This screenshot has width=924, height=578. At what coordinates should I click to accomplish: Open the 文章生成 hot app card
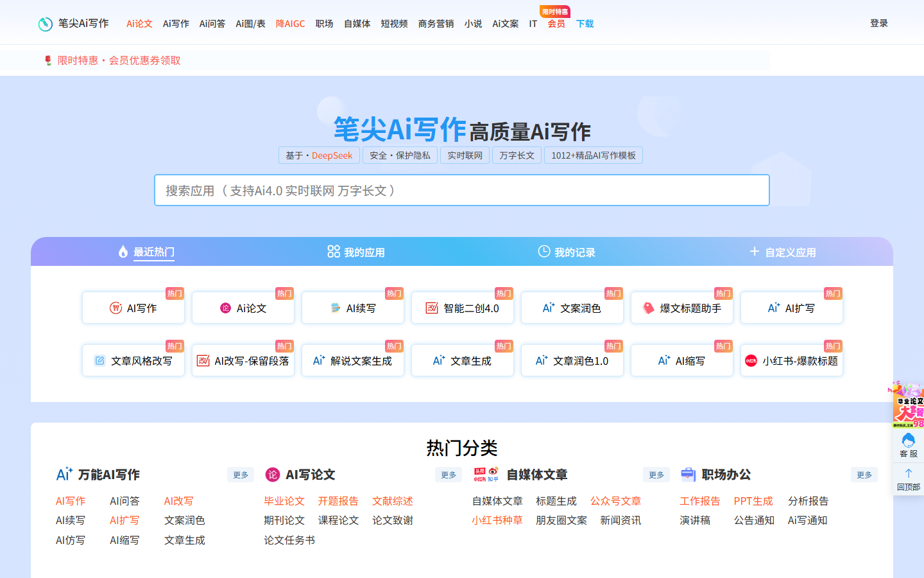tap(463, 360)
